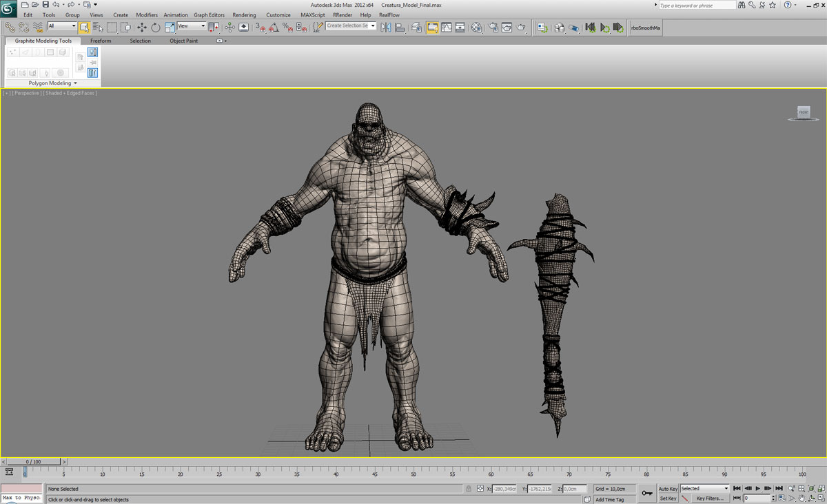
Task: Toggle the Spinner Snap button
Action: tap(301, 28)
